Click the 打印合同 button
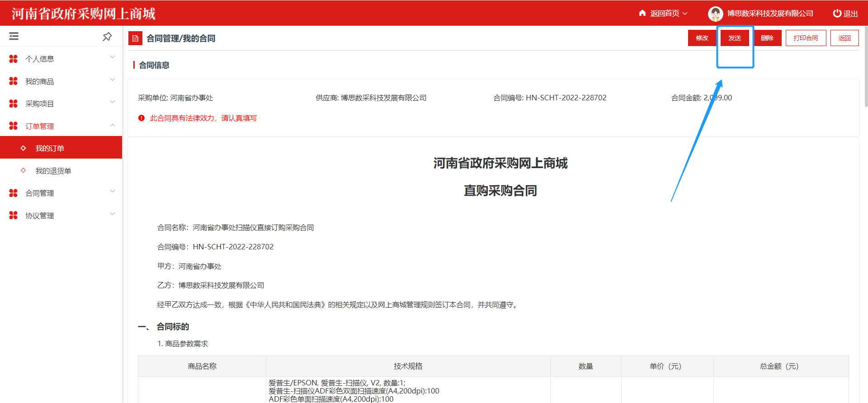The image size is (868, 403). click(806, 38)
